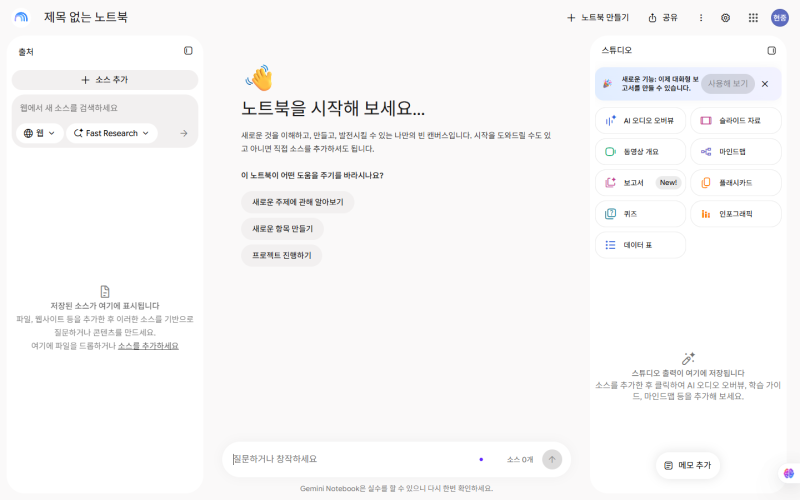Create a 데이터 표 data table

pyautogui.click(x=640, y=245)
